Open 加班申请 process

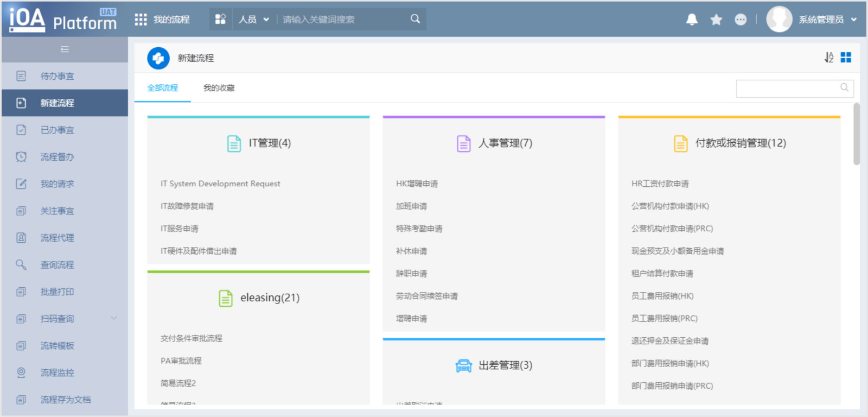click(x=411, y=206)
